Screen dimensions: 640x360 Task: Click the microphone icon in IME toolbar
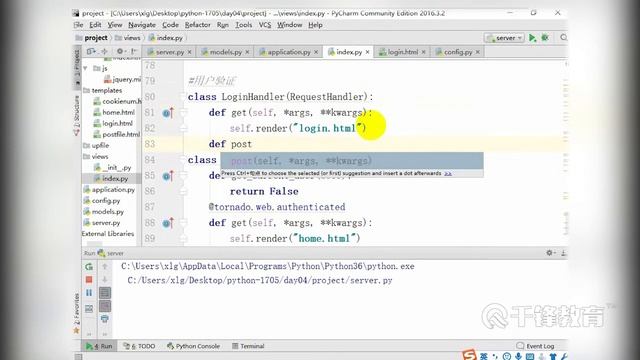[518, 356]
